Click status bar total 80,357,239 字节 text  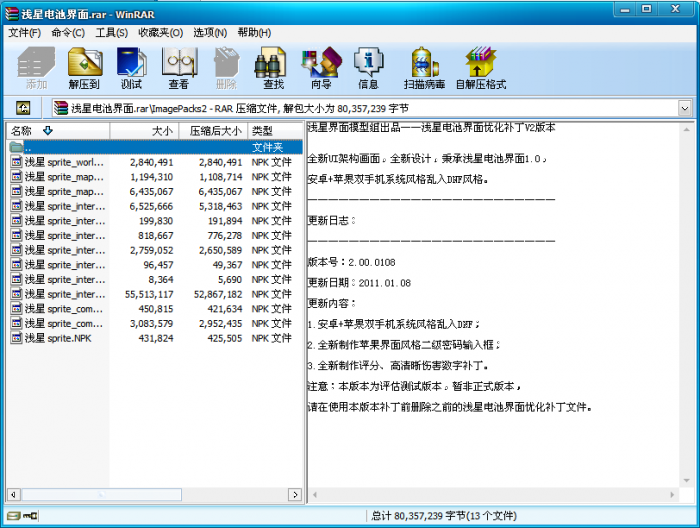444,516
